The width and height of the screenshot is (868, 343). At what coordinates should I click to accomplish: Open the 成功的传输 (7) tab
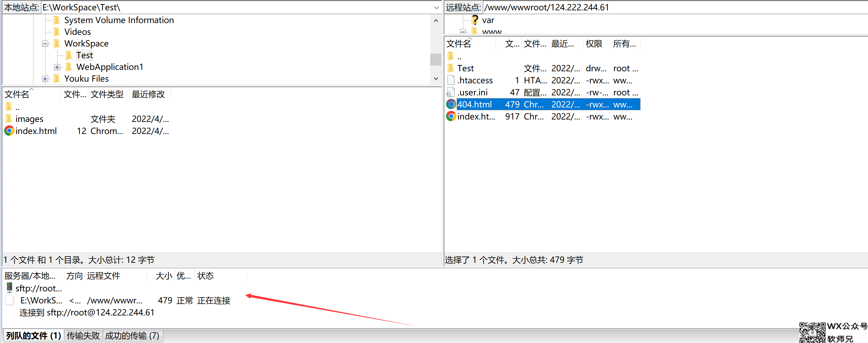click(132, 336)
